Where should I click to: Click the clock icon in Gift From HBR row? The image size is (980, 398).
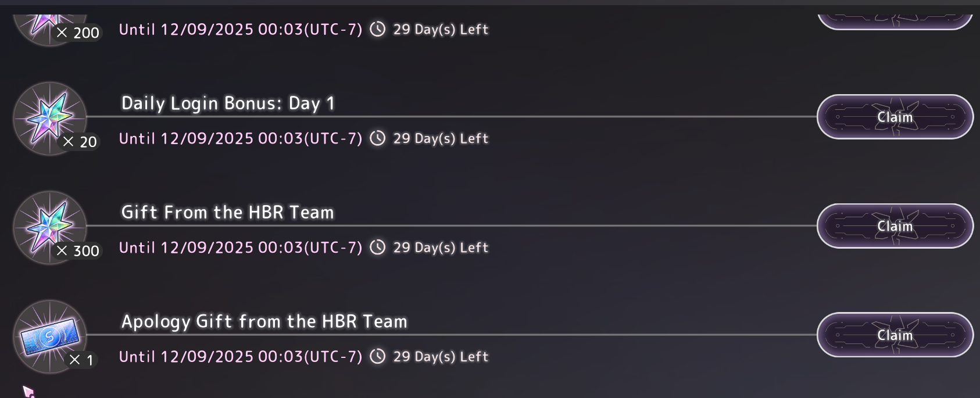(x=378, y=248)
